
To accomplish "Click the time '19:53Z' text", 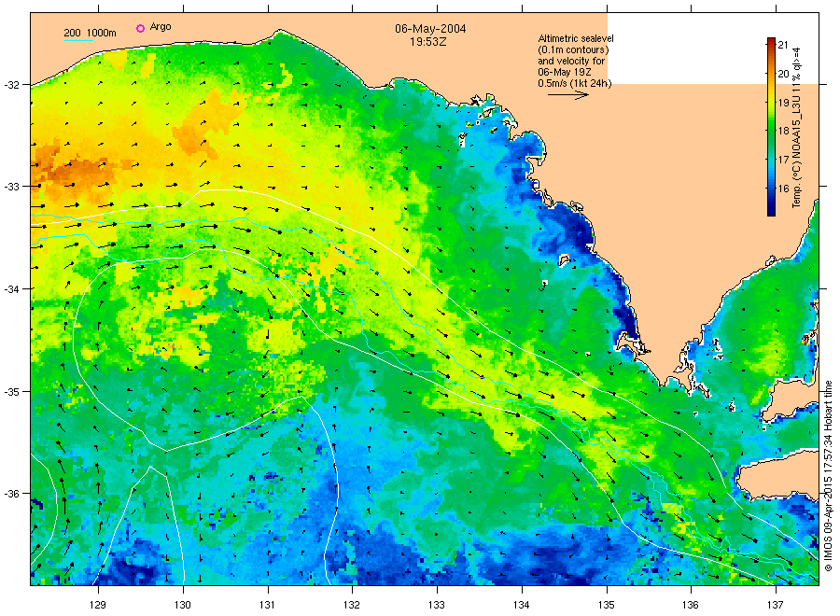I will [x=427, y=42].
